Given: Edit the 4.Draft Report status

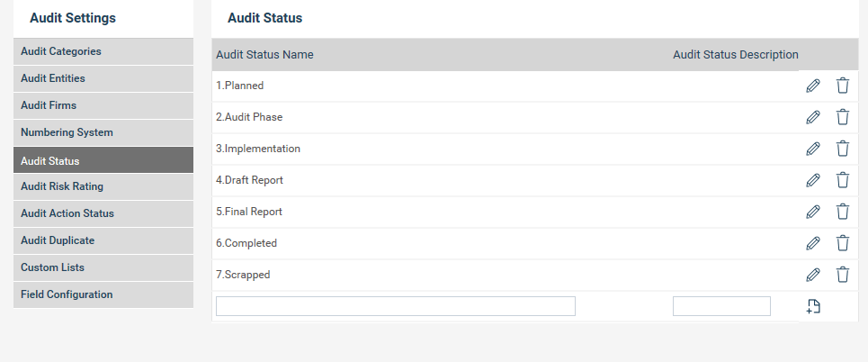Looking at the screenshot, I should tap(813, 180).
